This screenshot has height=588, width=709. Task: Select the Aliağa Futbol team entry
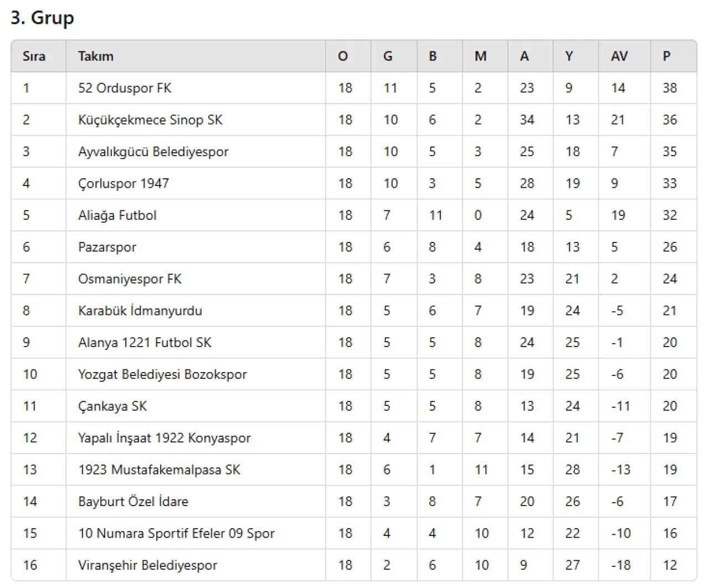(117, 215)
